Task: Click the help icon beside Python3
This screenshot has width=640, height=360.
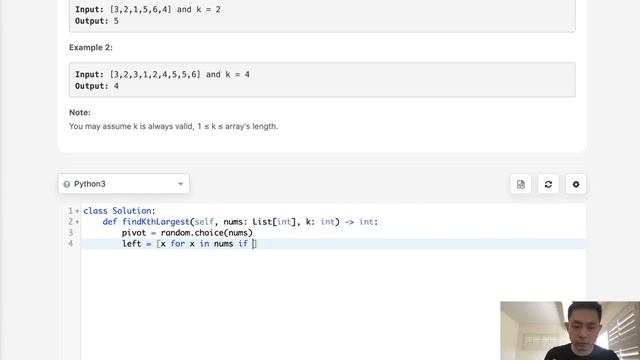Action: click(x=67, y=184)
